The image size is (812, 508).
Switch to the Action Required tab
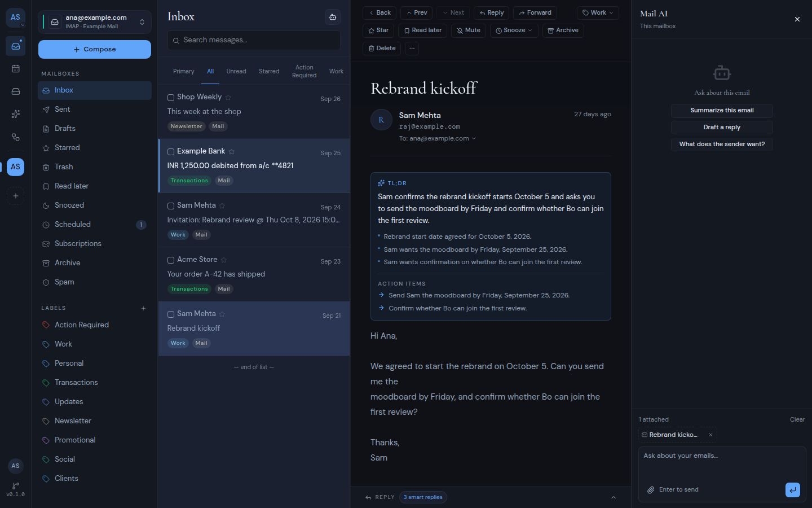click(304, 72)
